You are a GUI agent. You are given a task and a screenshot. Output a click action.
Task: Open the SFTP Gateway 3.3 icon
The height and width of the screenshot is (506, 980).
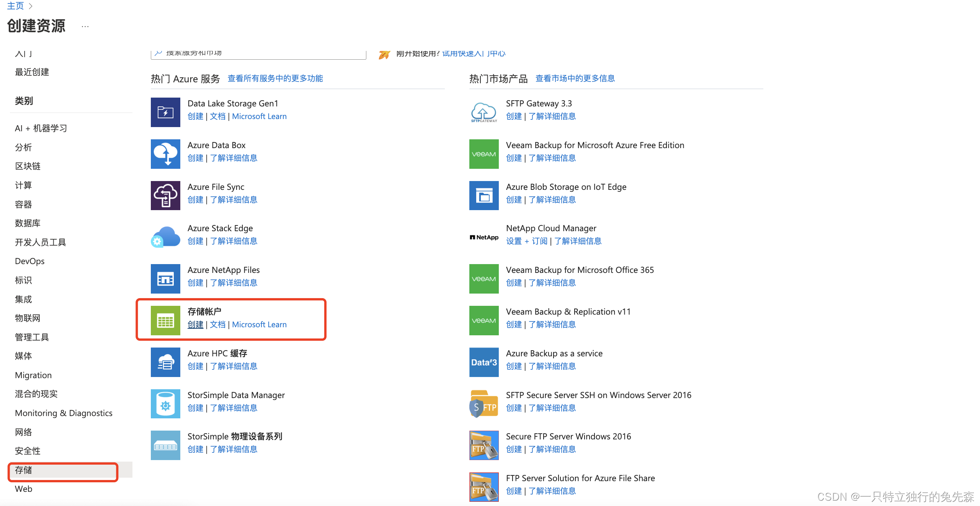484,112
